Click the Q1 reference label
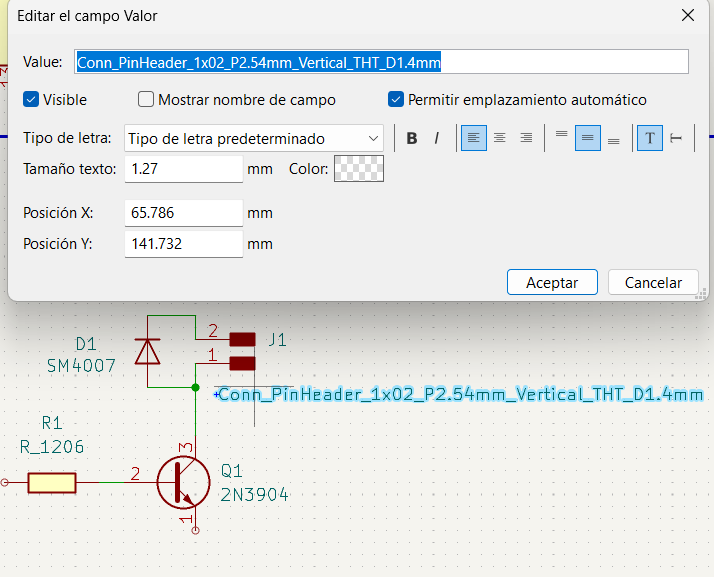This screenshot has width=714, height=577. click(231, 471)
